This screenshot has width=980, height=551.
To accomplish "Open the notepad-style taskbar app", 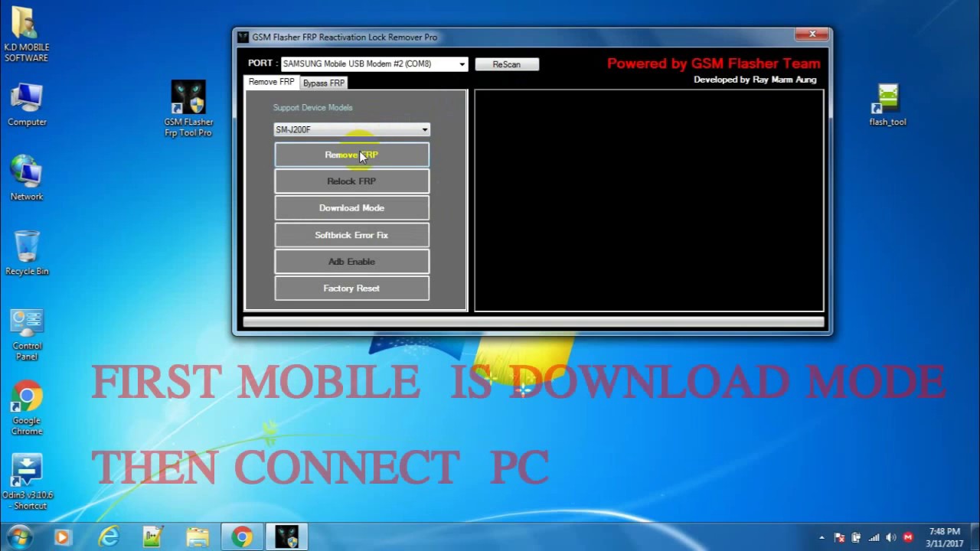I will 152,538.
